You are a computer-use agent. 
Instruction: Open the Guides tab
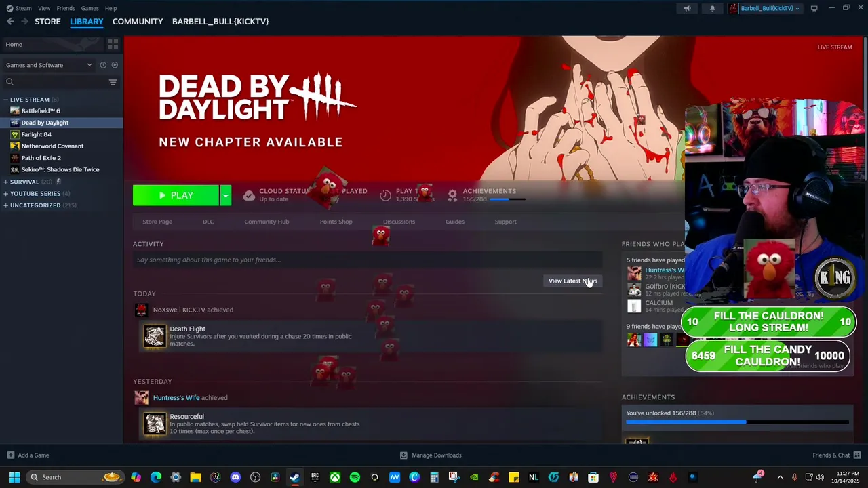(x=455, y=222)
